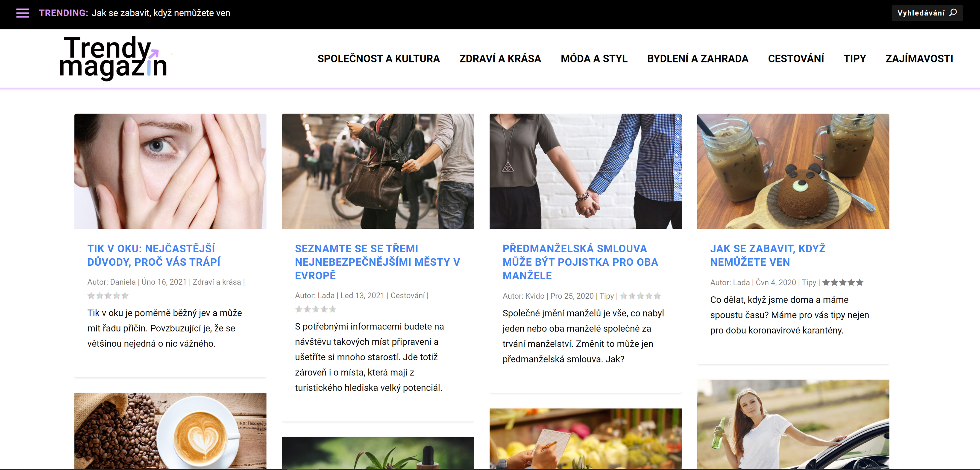Open the trending headline Jak se zabavit
This screenshot has height=470, width=980.
point(161,13)
